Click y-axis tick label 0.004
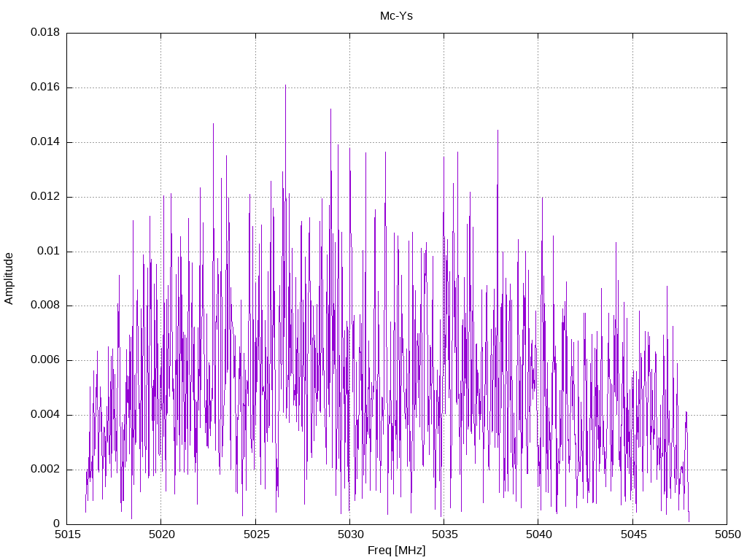The height and width of the screenshot is (560, 747). (45, 414)
